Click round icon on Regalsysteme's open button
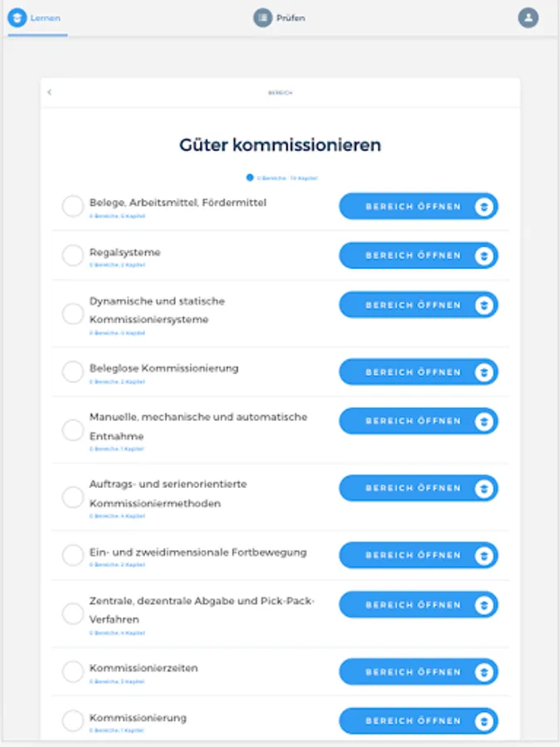The height and width of the screenshot is (747, 560). (484, 256)
